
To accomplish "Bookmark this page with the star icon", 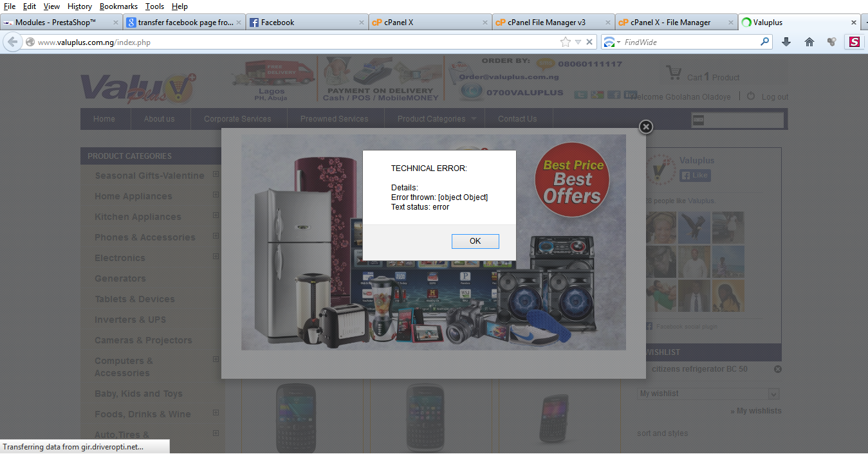I will point(566,42).
